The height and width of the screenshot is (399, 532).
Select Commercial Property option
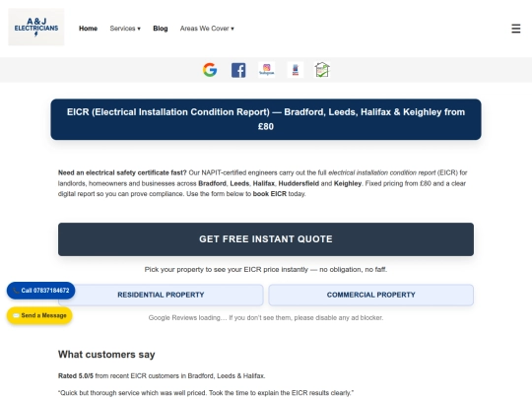(370, 295)
